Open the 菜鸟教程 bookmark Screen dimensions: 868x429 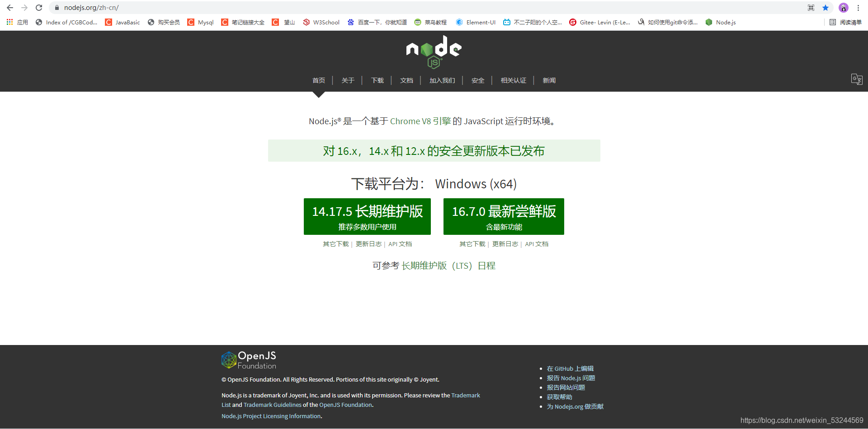coord(430,22)
